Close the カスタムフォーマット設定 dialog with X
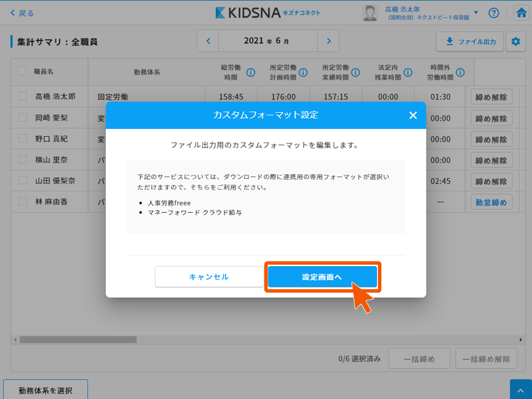Image resolution: width=532 pixels, height=399 pixels. pos(413,116)
